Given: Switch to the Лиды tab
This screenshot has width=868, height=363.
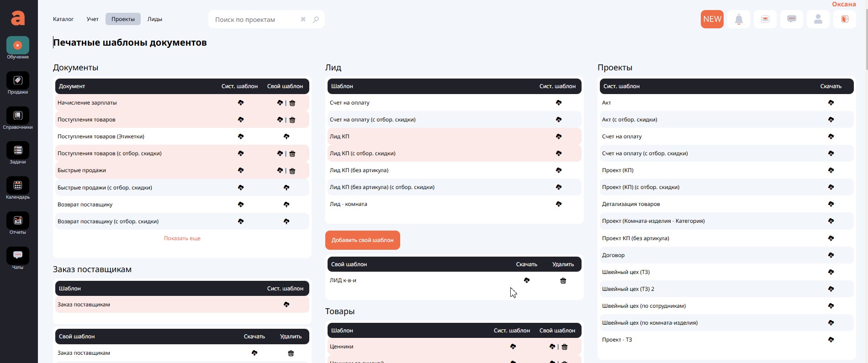Looking at the screenshot, I should coord(154,19).
